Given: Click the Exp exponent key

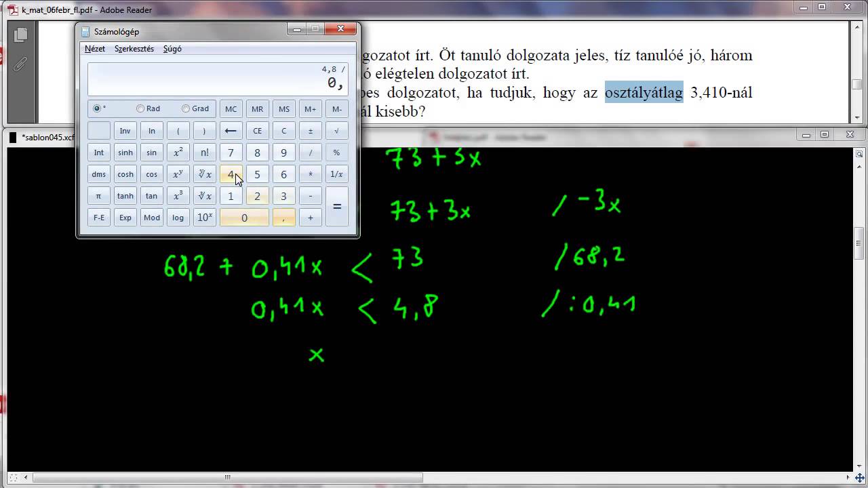Looking at the screenshot, I should tap(125, 218).
